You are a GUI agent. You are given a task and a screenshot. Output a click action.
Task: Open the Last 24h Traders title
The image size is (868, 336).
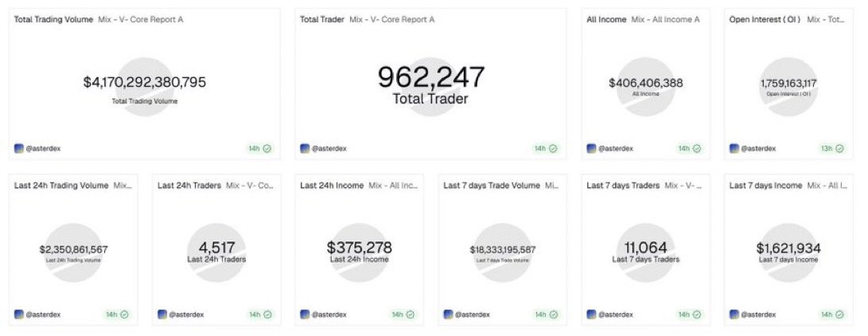189,186
